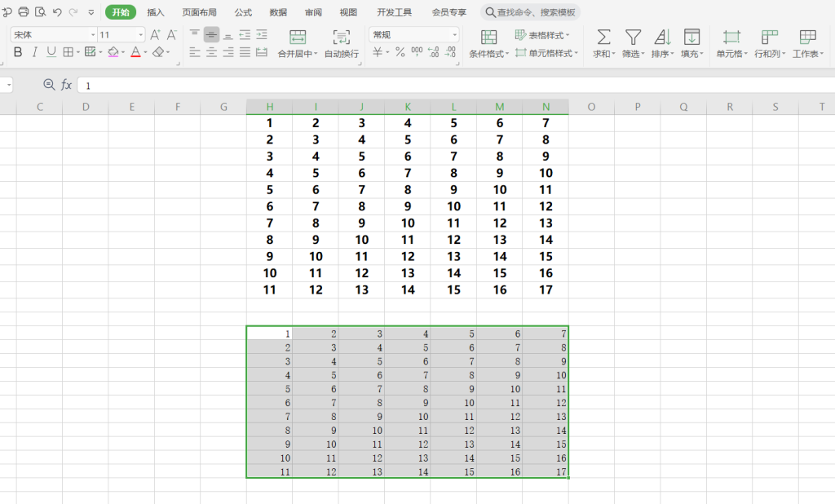This screenshot has height=504, width=835.
Task: Click the justify alignment icon
Action: pyautogui.click(x=245, y=51)
